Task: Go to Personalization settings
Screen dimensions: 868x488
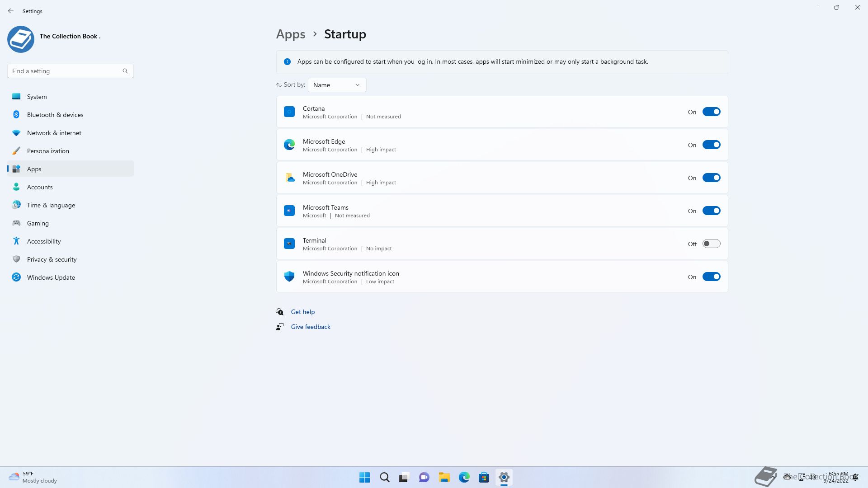Action: point(71,151)
